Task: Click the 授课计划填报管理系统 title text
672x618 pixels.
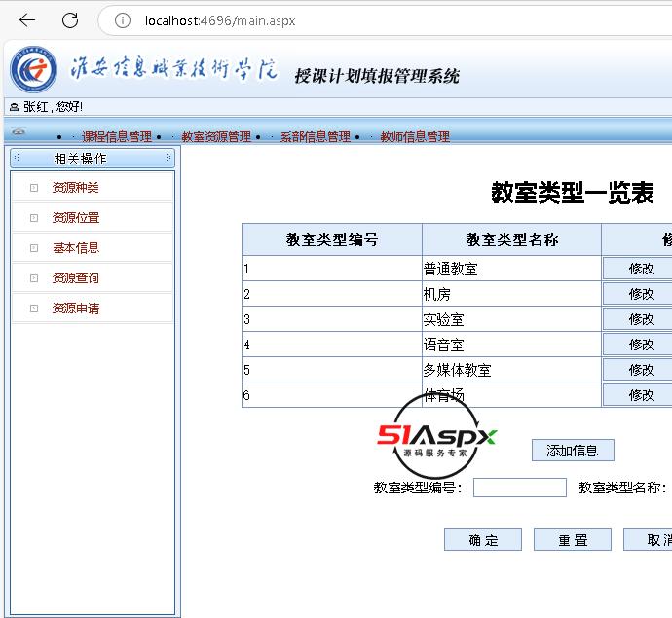Action: (x=377, y=76)
